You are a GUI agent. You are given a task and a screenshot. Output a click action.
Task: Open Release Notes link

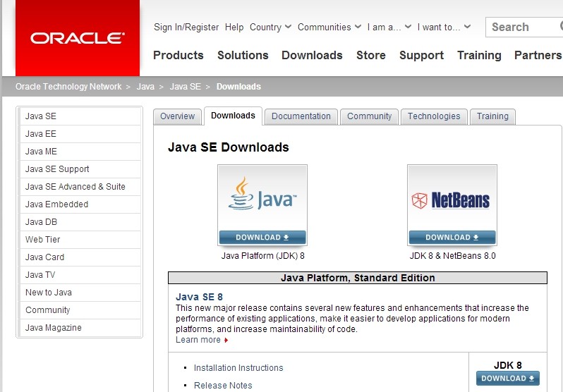tap(223, 385)
